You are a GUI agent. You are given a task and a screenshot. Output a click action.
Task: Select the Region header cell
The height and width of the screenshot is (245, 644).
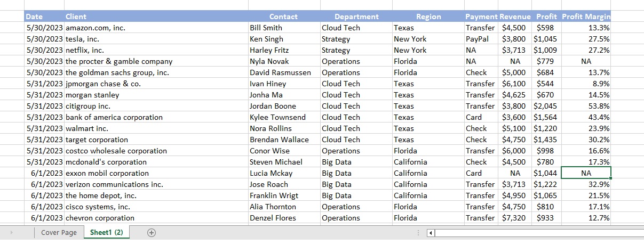pyautogui.click(x=428, y=17)
